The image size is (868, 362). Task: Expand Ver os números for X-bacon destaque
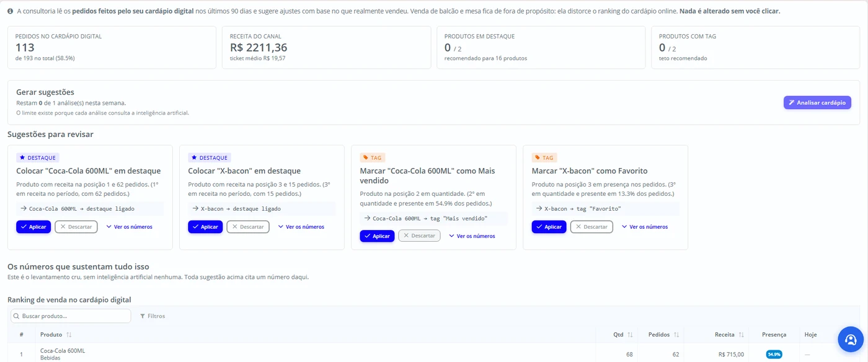tap(301, 227)
